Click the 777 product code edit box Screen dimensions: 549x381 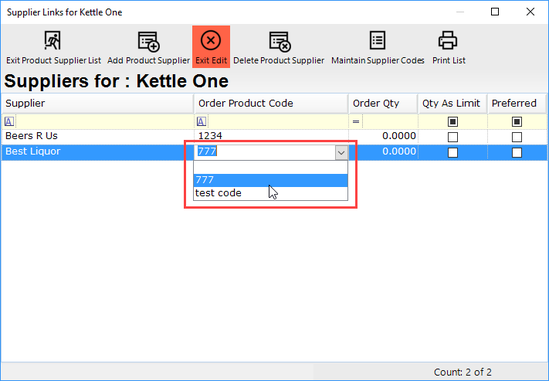(265, 152)
